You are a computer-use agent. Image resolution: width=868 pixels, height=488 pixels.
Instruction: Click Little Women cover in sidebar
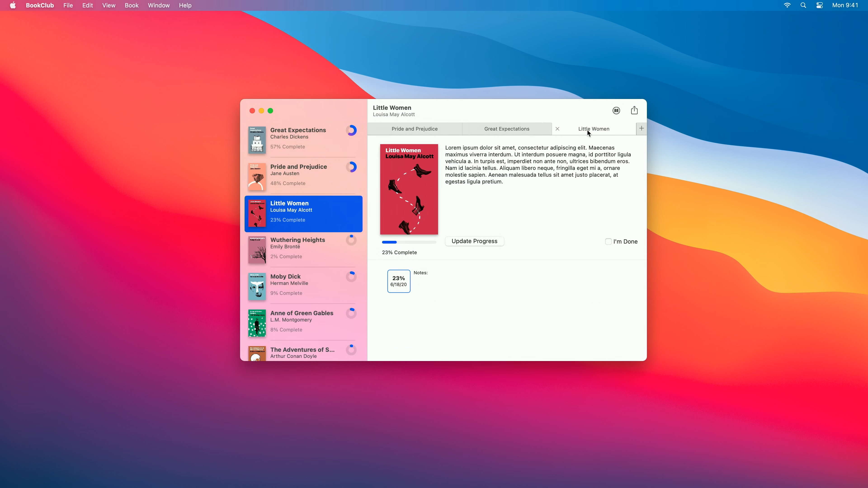(257, 213)
